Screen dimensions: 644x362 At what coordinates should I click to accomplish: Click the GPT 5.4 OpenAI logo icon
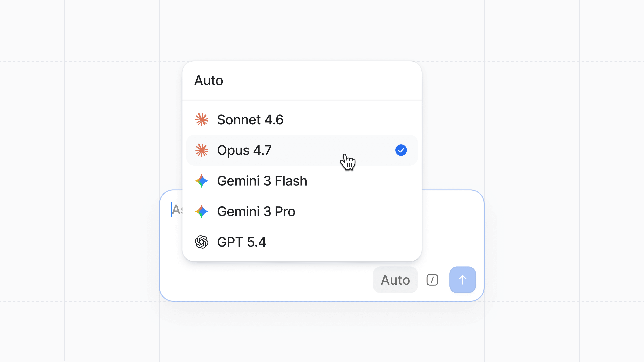(201, 242)
